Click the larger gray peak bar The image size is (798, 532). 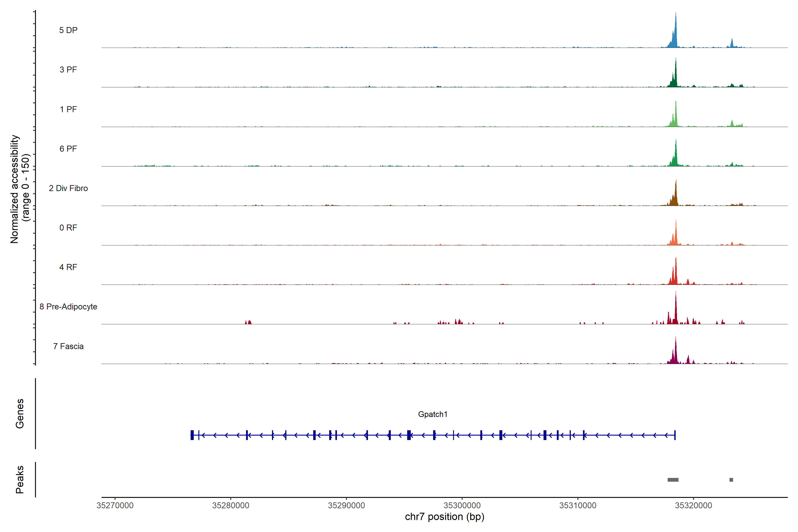[673, 480]
